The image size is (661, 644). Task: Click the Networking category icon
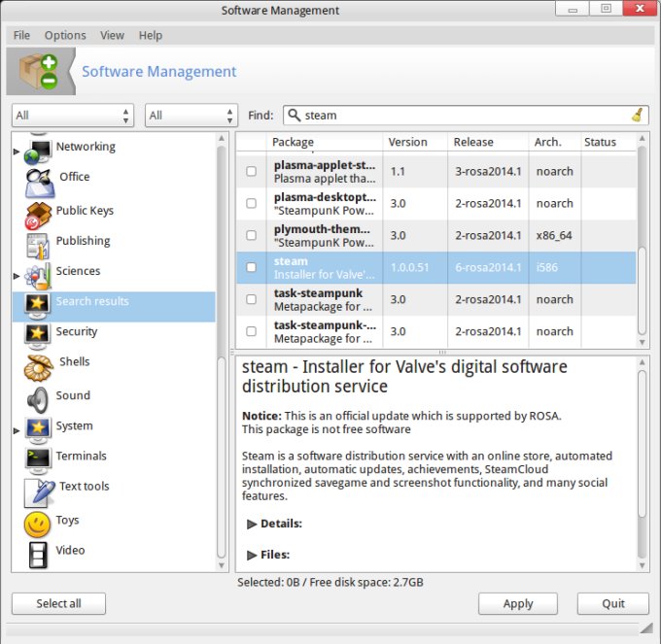pyautogui.click(x=37, y=152)
